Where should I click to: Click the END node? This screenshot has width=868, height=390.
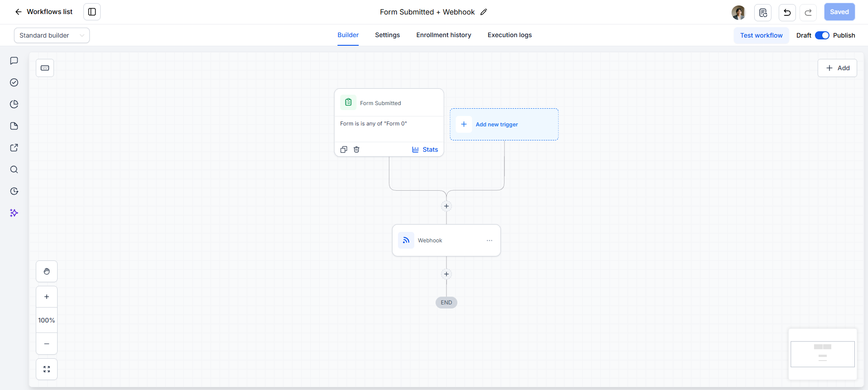(446, 303)
